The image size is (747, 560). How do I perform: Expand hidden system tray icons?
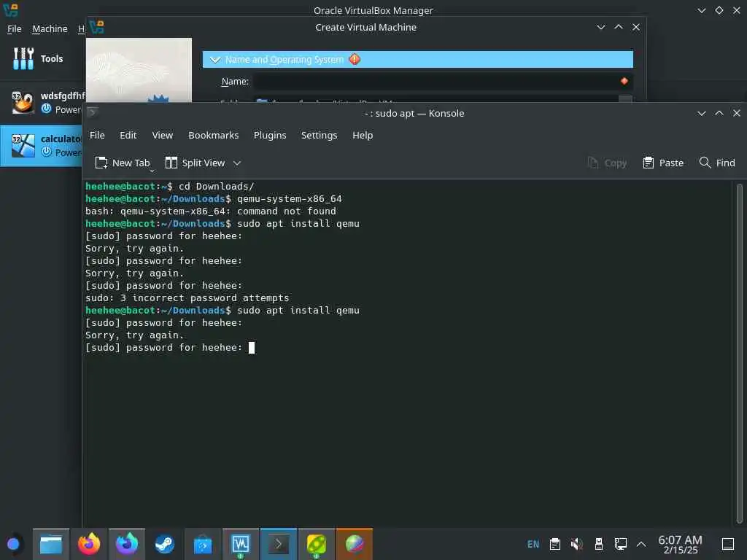(641, 544)
